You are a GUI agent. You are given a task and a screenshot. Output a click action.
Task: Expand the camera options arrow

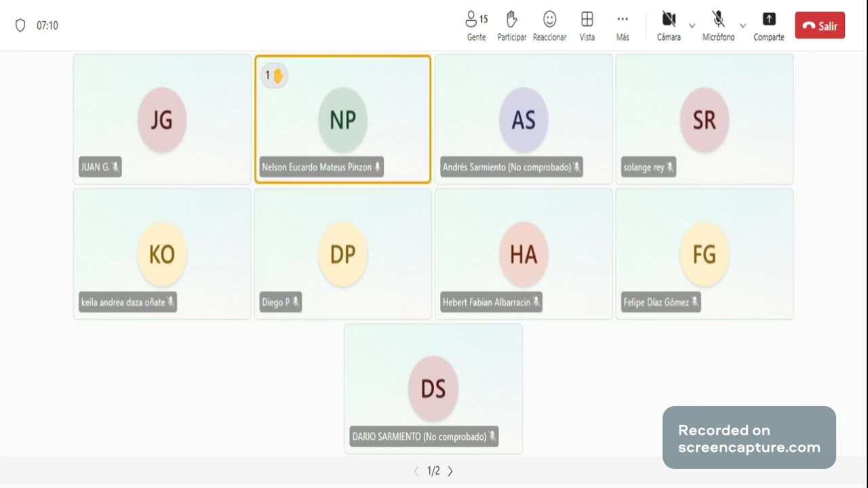tap(692, 26)
